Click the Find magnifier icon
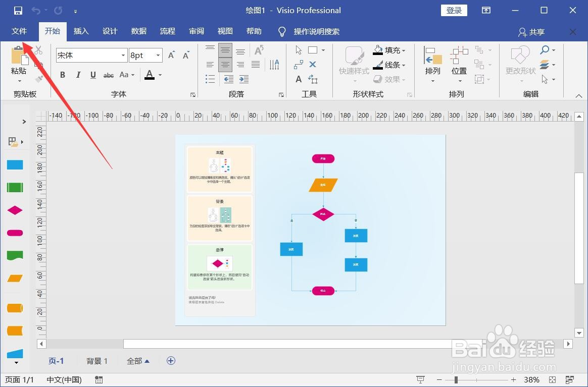 coord(545,50)
